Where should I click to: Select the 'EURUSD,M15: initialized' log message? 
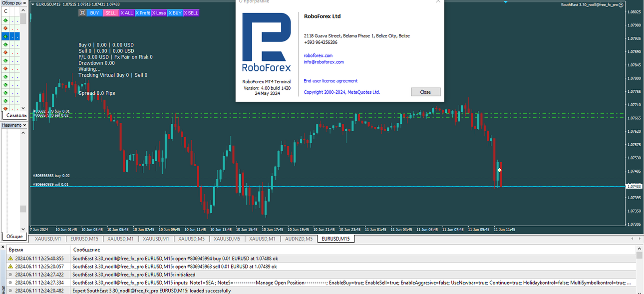point(134,275)
